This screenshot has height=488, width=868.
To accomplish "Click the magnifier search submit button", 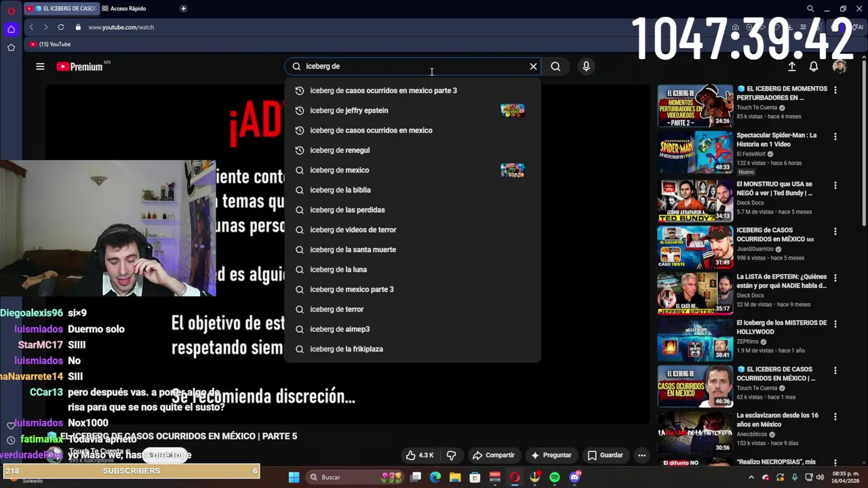I will 555,66.
